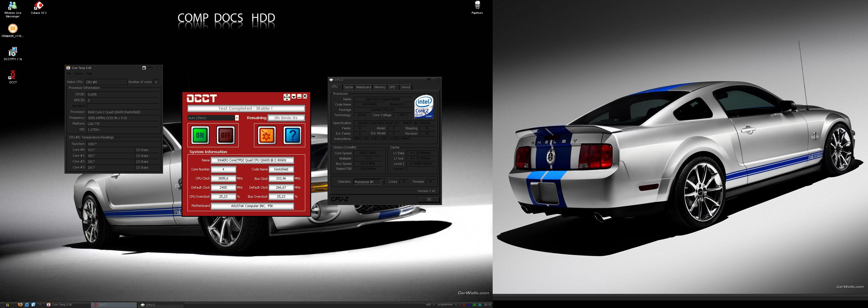Click the HDD desktop label

click(263, 18)
